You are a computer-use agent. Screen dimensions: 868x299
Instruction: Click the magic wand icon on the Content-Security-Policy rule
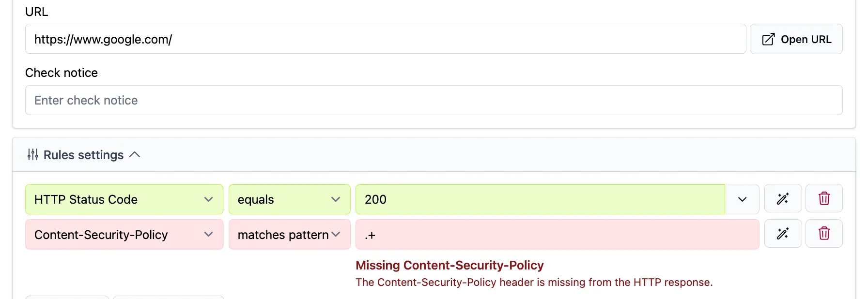click(x=783, y=234)
